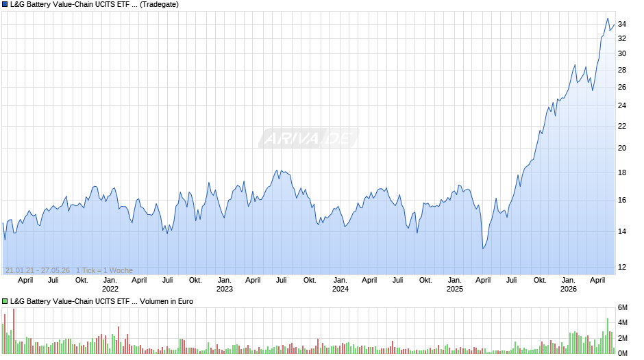The height and width of the screenshot is (360, 644).
Task: Click the tallest green volume bar in spring 2026
Action: [x=608, y=336]
